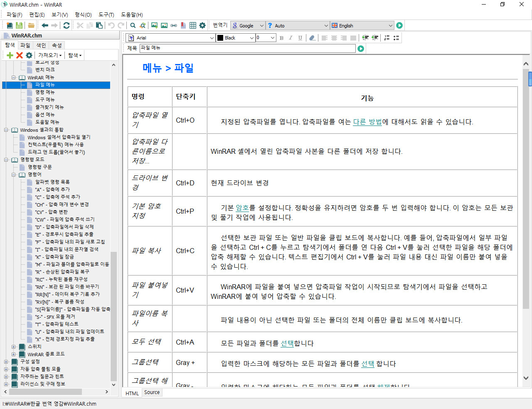Refresh using the circular arrows icon
The height and width of the screenshot is (409, 532).
coord(66,25)
